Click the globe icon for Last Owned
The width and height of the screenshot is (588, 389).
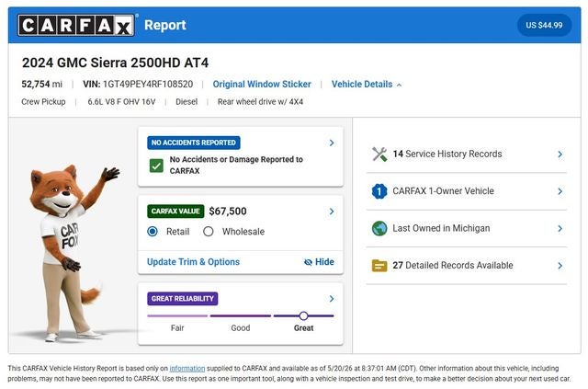[x=379, y=228]
